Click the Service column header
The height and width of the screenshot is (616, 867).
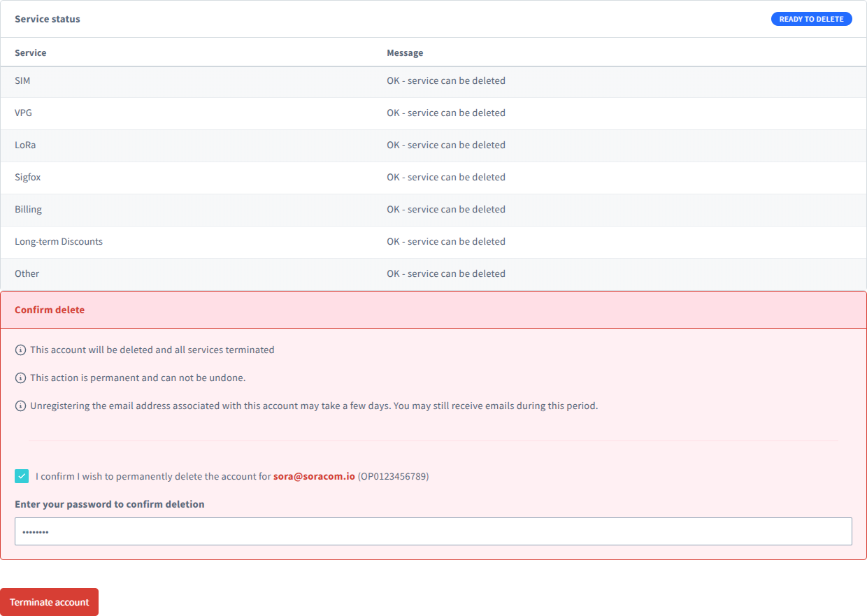(31, 53)
